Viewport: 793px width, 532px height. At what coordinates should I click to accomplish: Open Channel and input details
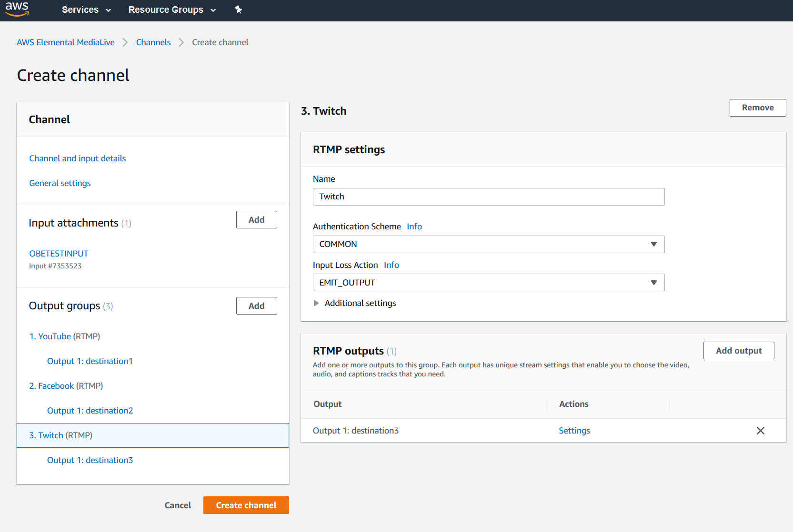(x=78, y=158)
